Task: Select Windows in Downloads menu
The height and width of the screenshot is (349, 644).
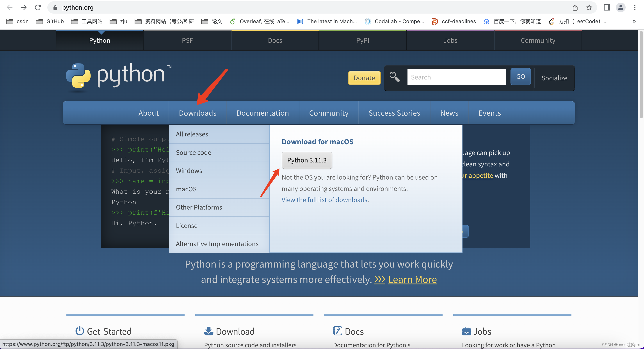Action: 219,171
